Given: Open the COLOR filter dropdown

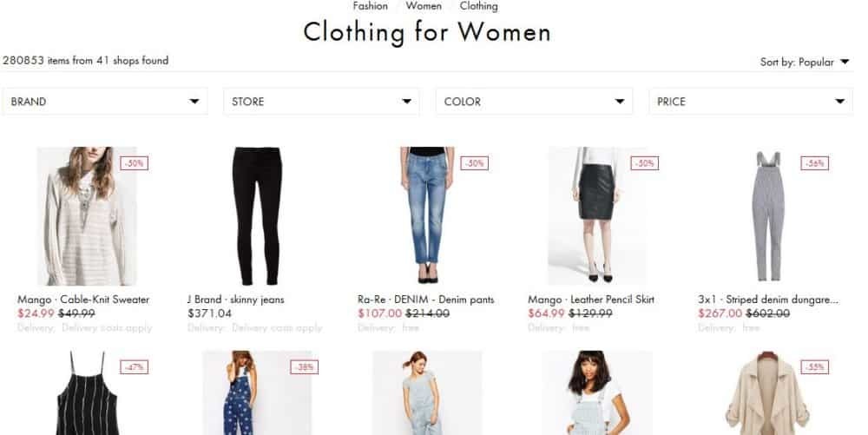Looking at the screenshot, I should pyautogui.click(x=534, y=102).
